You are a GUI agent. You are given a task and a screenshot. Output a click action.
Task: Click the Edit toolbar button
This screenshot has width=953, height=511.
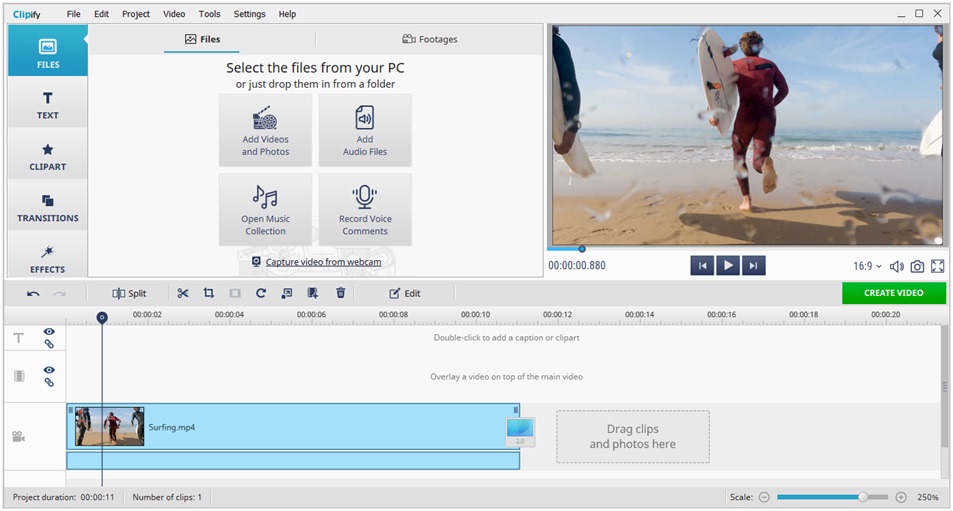point(405,293)
